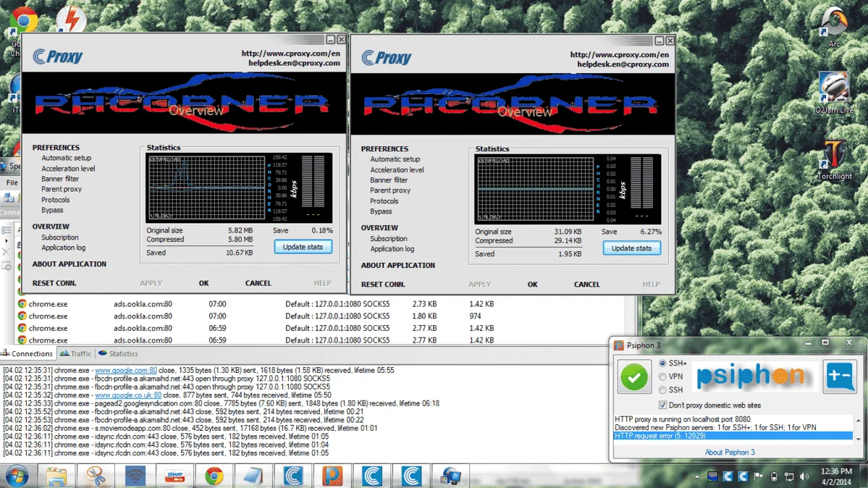Show hidden system tray icons
Screen dimensions: 868x488
(697, 477)
